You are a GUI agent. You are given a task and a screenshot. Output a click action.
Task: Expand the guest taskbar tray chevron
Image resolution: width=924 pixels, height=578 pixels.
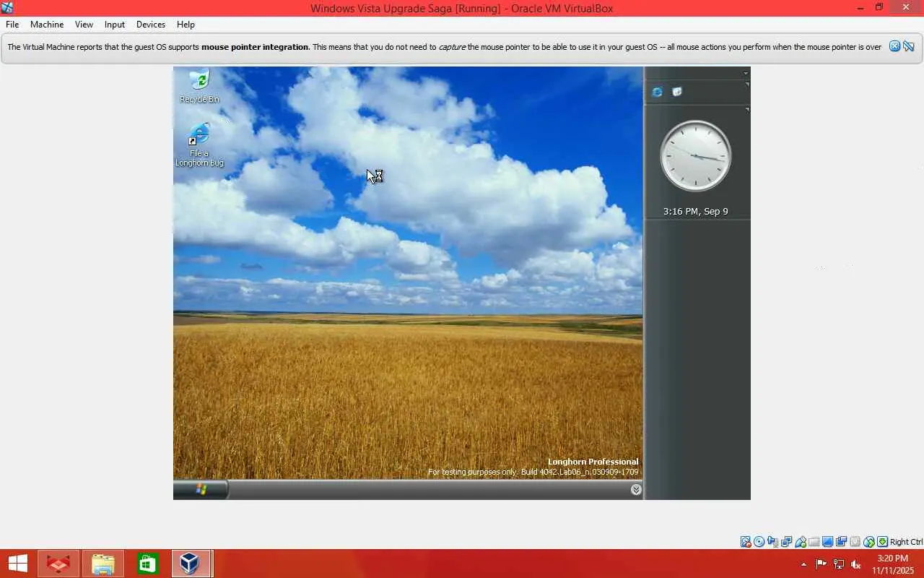[x=636, y=489]
